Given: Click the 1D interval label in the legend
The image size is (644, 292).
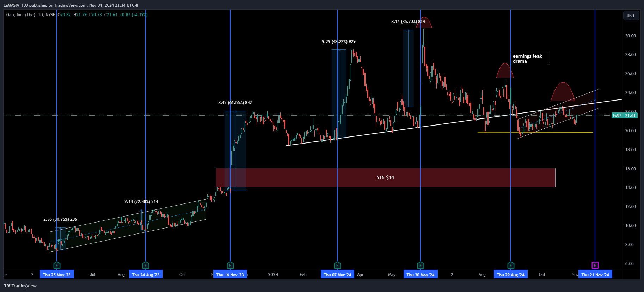Looking at the screenshot, I should [x=41, y=15].
